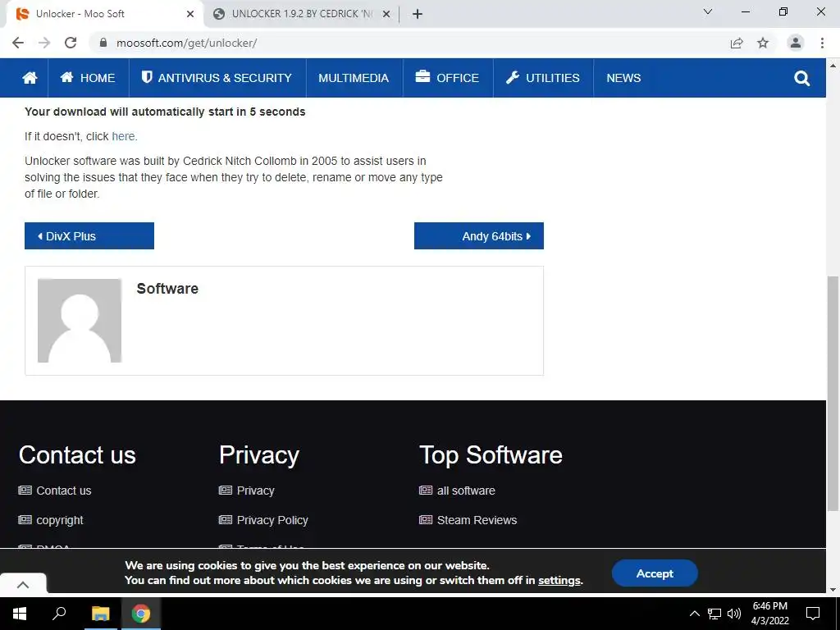Click the Steam Reviews link's newspaper icon
Image resolution: width=840 pixels, height=630 pixels.
pyautogui.click(x=426, y=519)
